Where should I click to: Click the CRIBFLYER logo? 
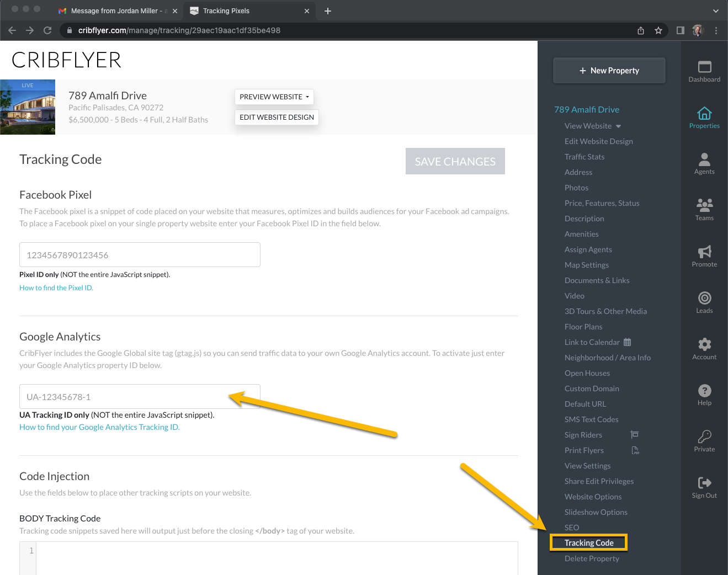[x=66, y=60]
